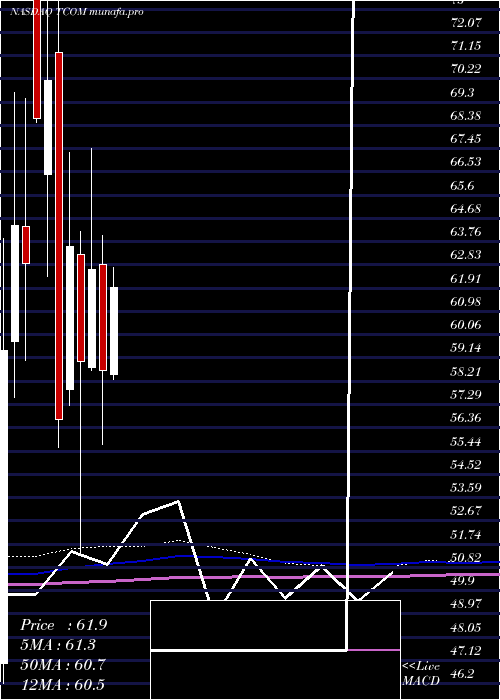Select the 51.74 price axis label
The width and height of the screenshot is (500, 700).
point(466,534)
